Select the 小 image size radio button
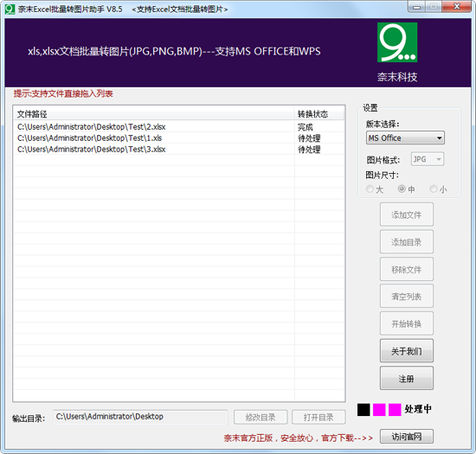Screen dimensions: 476x454 434,189
